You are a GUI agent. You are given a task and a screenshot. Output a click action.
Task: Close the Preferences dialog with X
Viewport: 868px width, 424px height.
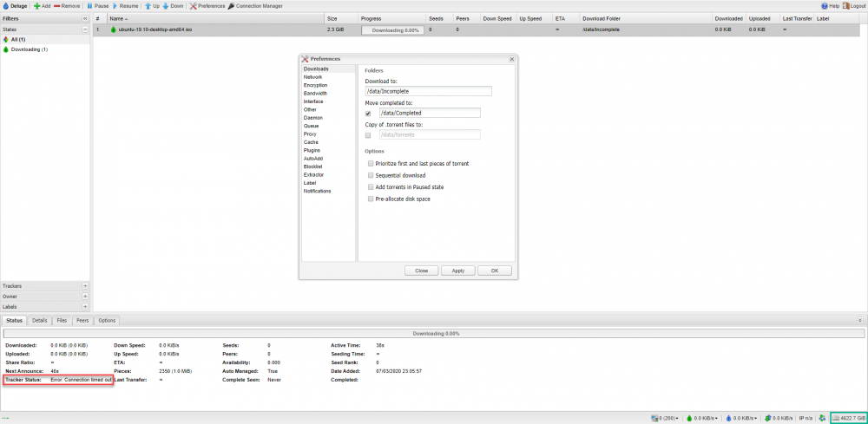click(511, 59)
